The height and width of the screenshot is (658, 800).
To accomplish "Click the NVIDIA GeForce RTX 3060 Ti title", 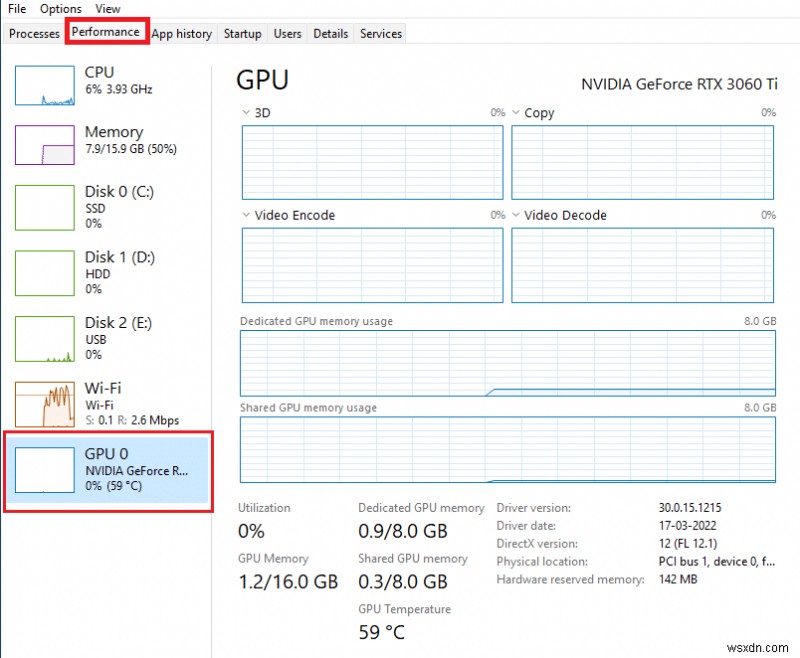I will click(x=679, y=84).
